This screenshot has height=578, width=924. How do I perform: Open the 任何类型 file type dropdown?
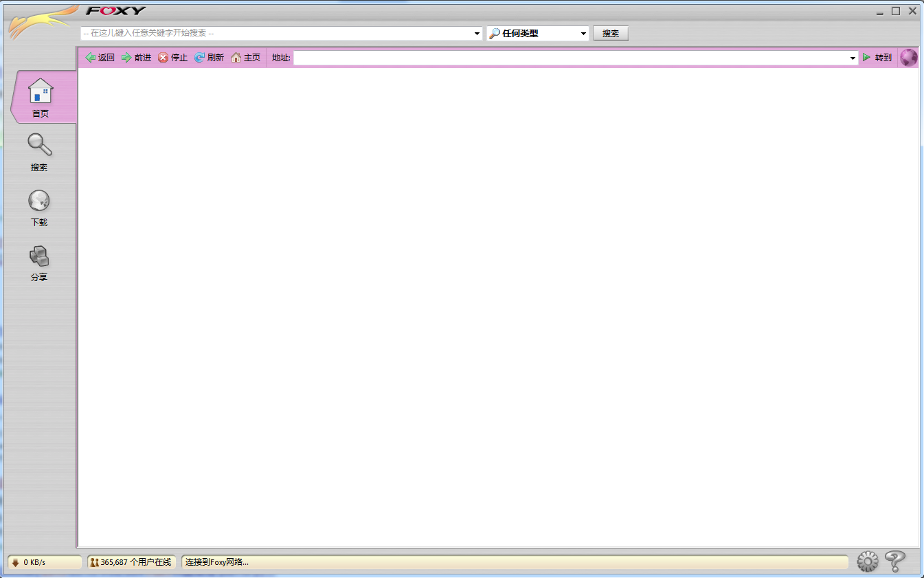click(583, 34)
